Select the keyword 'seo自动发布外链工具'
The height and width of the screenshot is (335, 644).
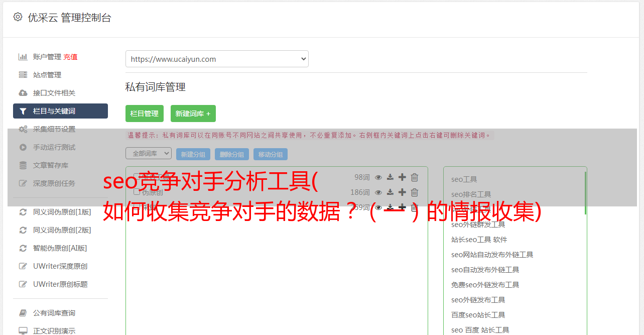(485, 270)
